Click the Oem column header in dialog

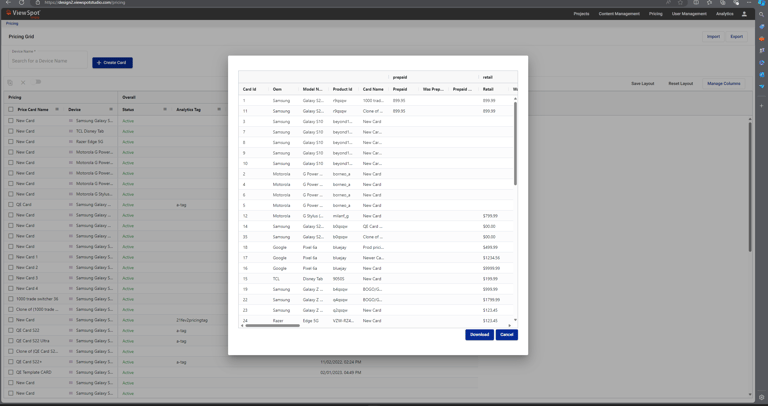(x=277, y=89)
